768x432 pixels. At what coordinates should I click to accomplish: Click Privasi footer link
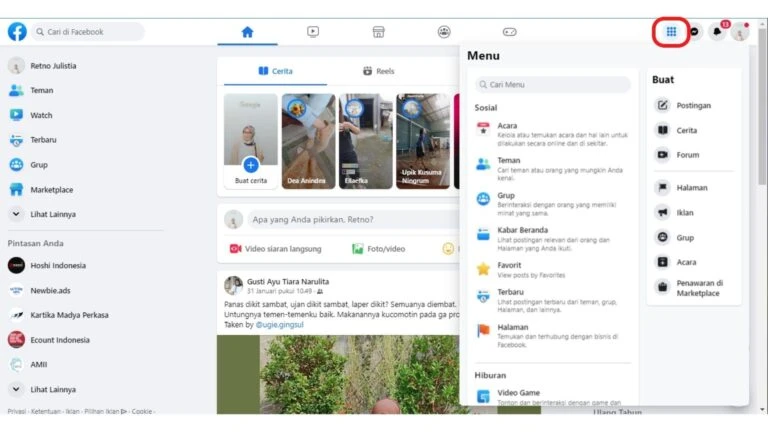coord(17,411)
